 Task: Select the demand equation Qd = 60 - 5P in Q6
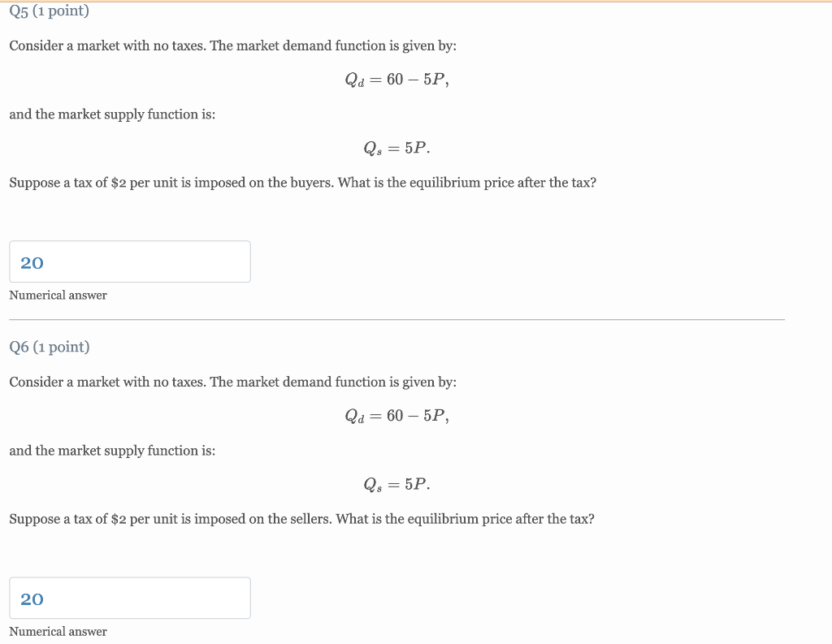pos(397,415)
